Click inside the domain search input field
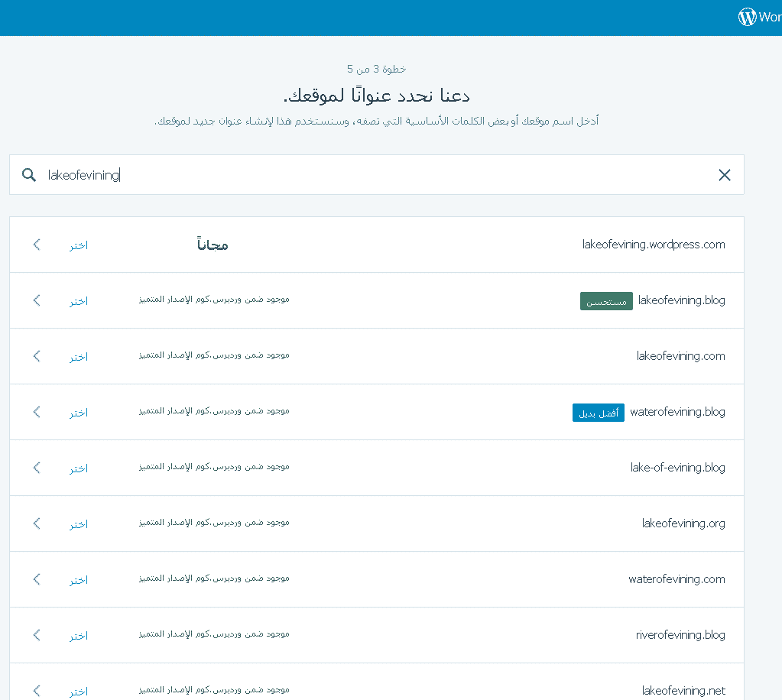The image size is (782, 700). click(306, 175)
